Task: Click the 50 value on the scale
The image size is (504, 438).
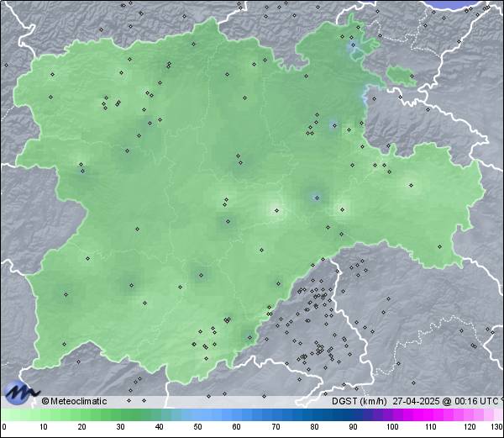Action: click(x=198, y=427)
